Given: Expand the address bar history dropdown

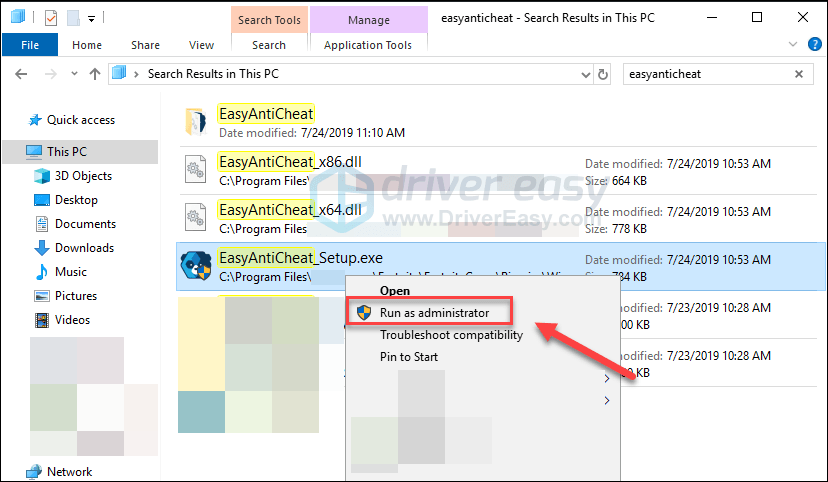Looking at the screenshot, I should click(x=584, y=74).
